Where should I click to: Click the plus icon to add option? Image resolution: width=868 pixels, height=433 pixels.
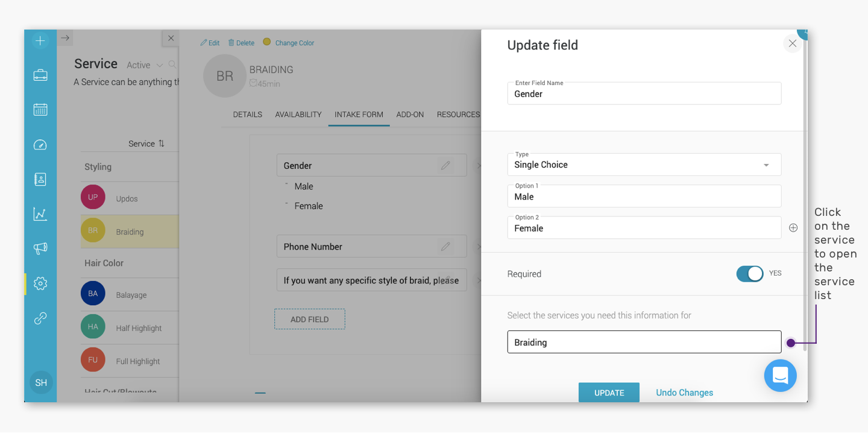[793, 228]
